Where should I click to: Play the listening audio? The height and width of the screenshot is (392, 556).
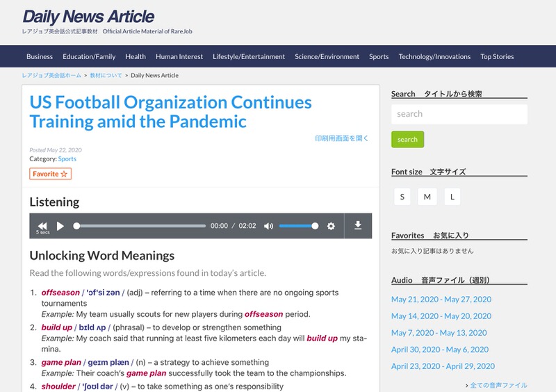click(60, 226)
